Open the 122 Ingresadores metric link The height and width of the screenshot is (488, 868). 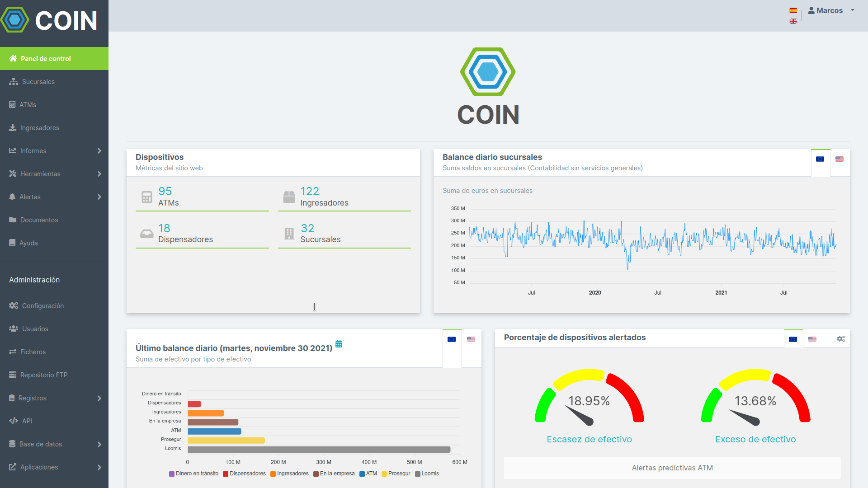click(x=344, y=197)
